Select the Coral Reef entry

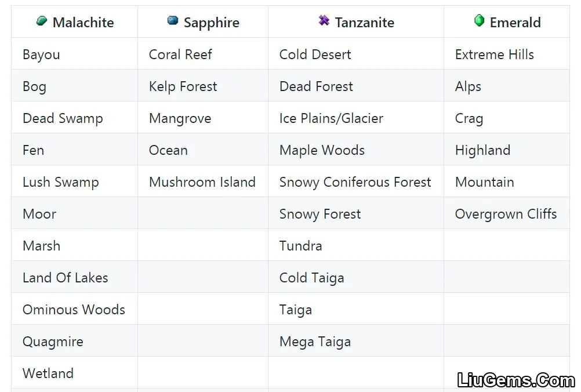click(180, 55)
